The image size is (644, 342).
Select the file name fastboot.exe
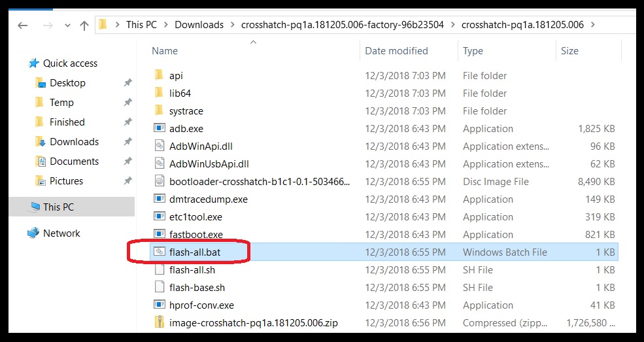(196, 235)
